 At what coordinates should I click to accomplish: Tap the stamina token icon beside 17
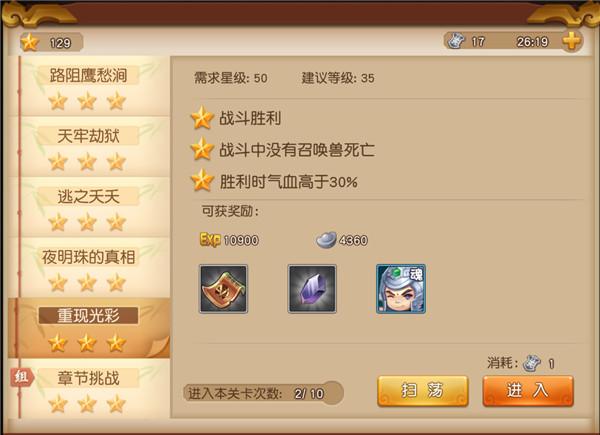[x=456, y=41]
